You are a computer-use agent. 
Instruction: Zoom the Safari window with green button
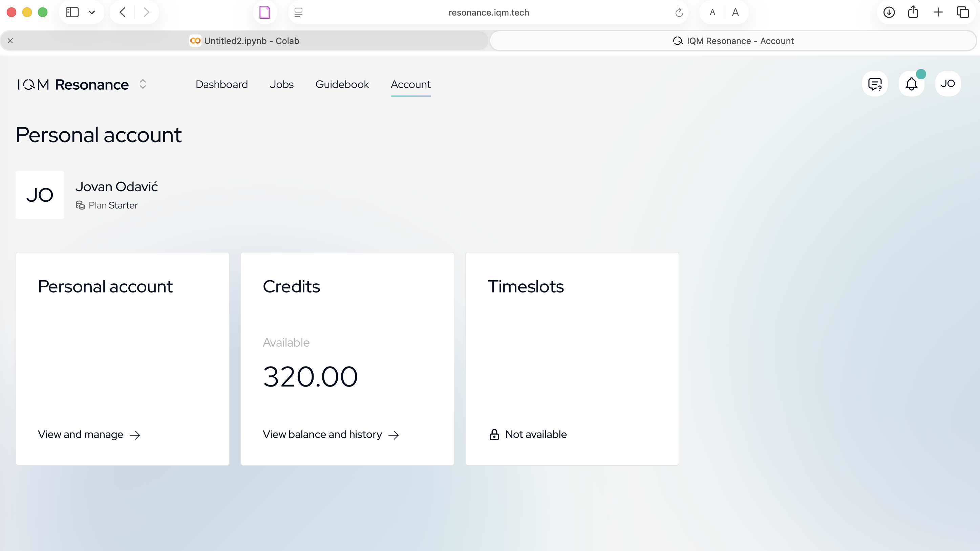pyautogui.click(x=43, y=13)
